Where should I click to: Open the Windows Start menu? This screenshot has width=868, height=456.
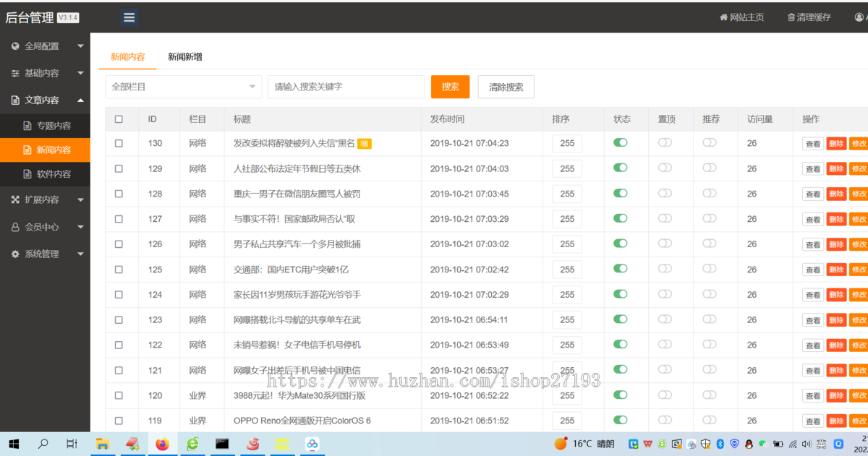click(14, 444)
